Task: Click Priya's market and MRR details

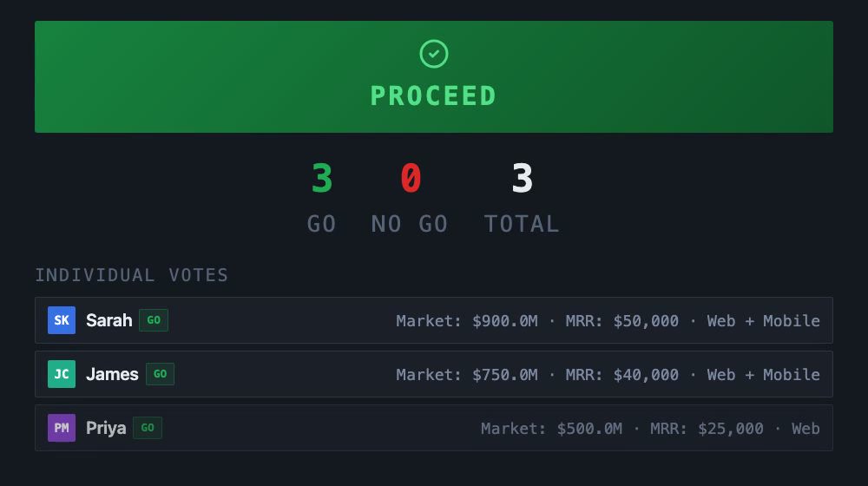Action: [650, 429]
